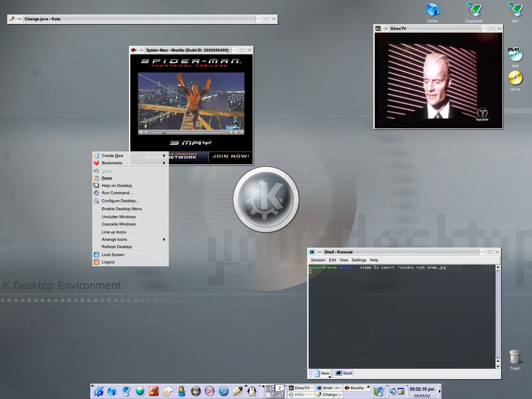This screenshot has height=399, width=532.
Task: Select Logout from the context menu
Action: (130, 262)
